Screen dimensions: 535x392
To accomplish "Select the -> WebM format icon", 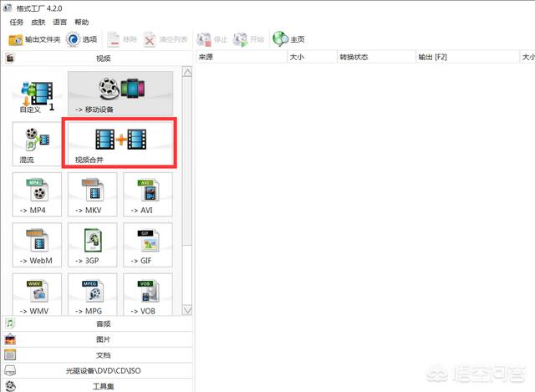I will pos(37,244).
